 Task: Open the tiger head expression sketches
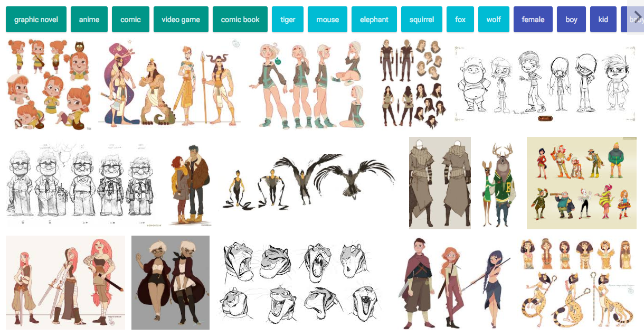302,283
